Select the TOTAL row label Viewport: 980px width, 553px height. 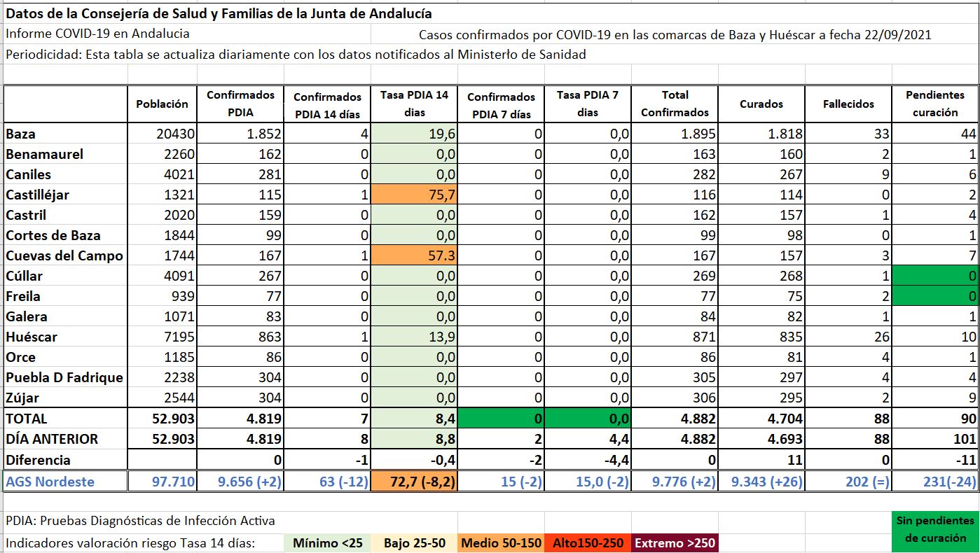coord(66,419)
